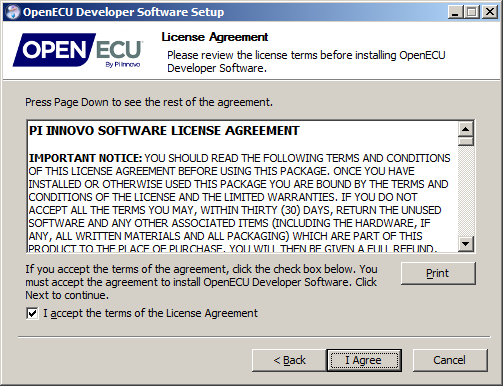Close the setup window
The width and height of the screenshot is (503, 386).
tap(490, 12)
